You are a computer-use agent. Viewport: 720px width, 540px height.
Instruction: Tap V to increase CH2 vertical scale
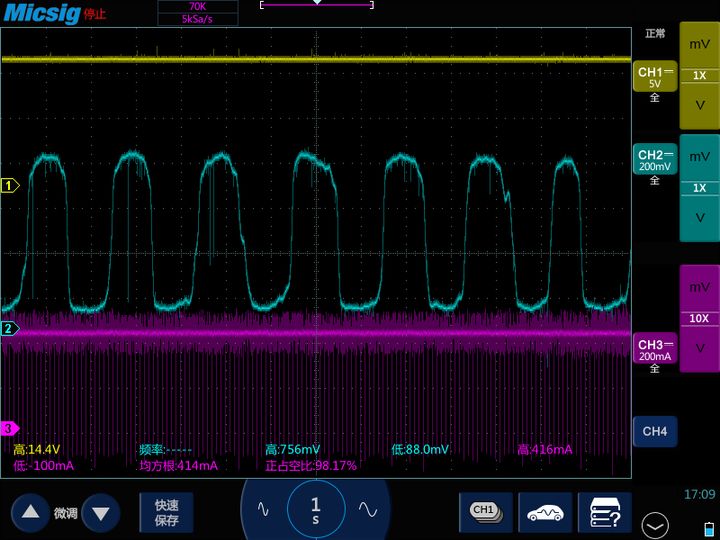(x=699, y=217)
